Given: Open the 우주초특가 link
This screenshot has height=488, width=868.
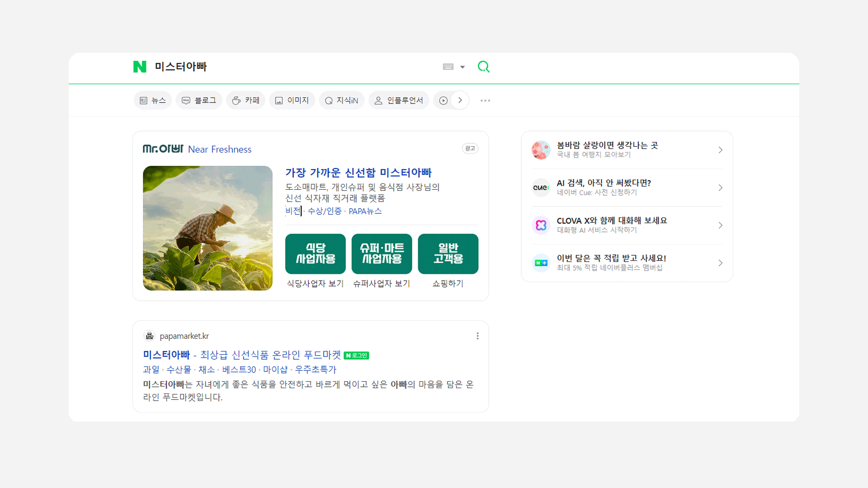Looking at the screenshot, I should pyautogui.click(x=316, y=370).
